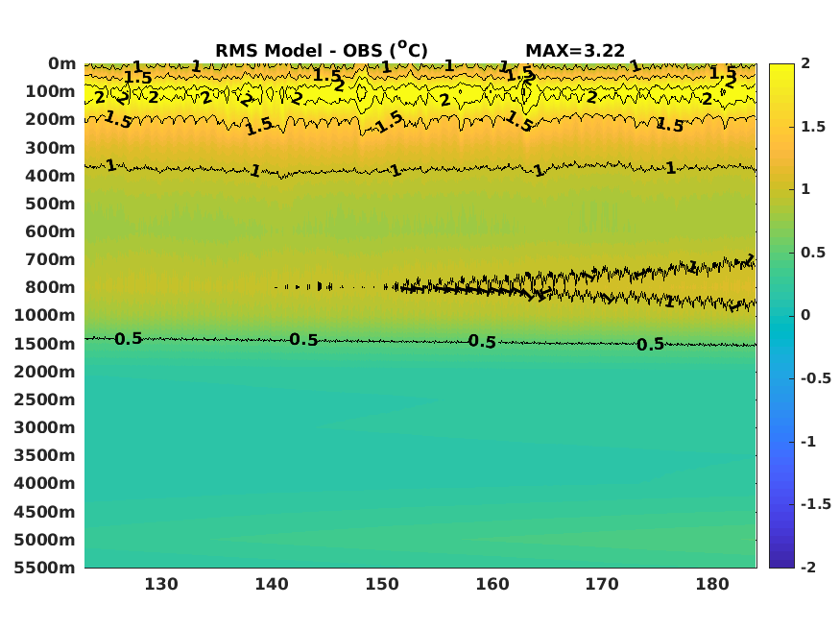Image resolution: width=840 pixels, height=630 pixels.
Task: Select the colorbar tick label "-1.5"
Action: coord(816,504)
